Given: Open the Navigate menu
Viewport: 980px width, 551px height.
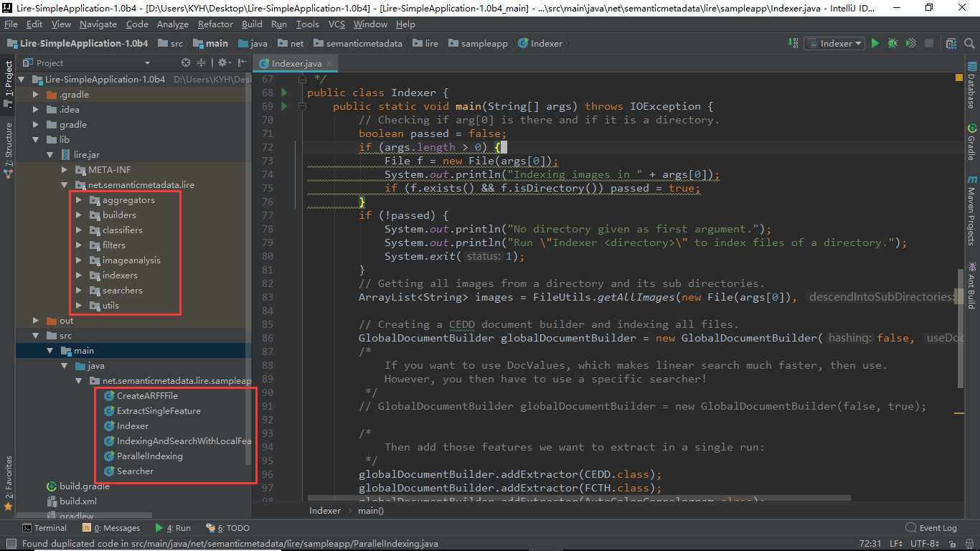Looking at the screenshot, I should [x=98, y=24].
